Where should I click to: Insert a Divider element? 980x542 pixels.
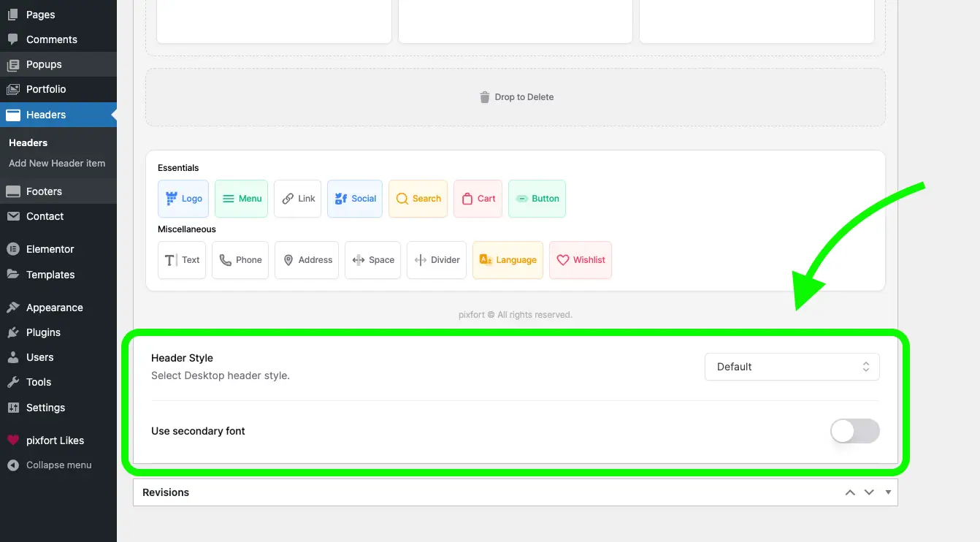436,259
